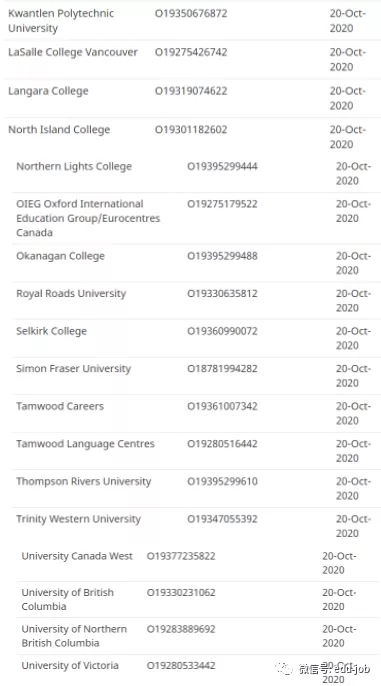Click the WeChat watermark logo icon
This screenshot has height=686, width=381.
point(284,668)
